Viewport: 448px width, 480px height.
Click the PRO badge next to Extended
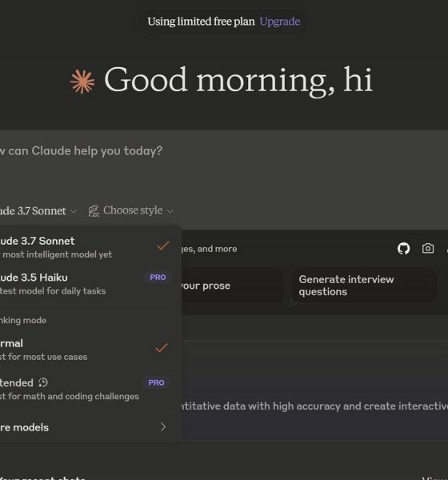(156, 382)
